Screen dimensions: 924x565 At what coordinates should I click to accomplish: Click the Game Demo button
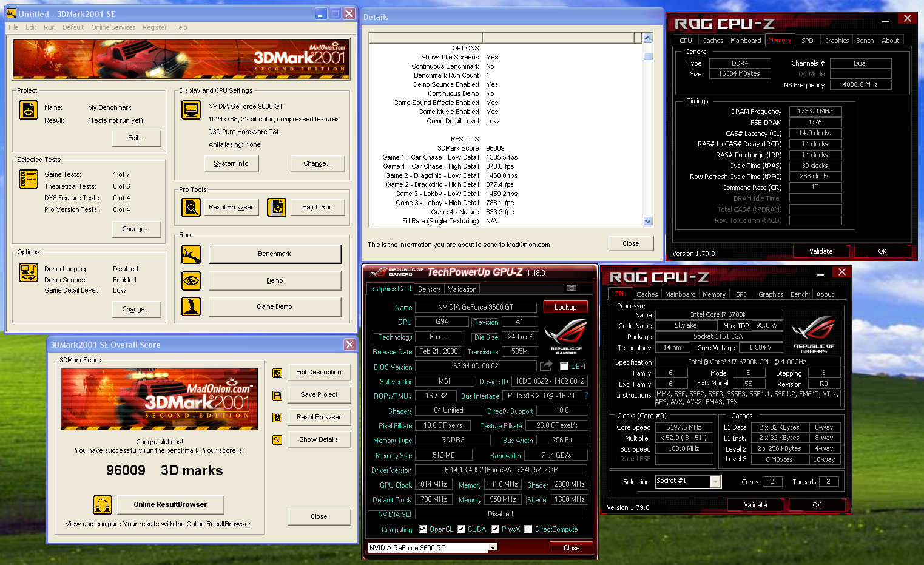[275, 307]
